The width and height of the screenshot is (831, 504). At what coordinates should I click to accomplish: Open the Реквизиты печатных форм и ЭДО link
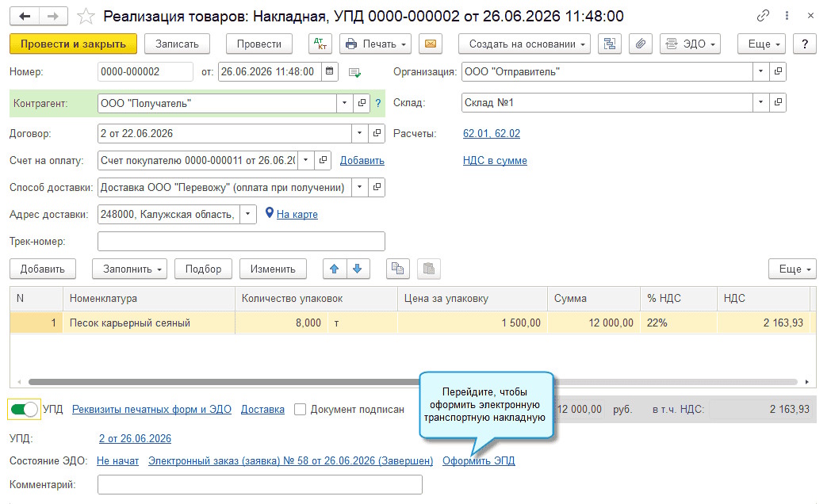click(x=151, y=409)
